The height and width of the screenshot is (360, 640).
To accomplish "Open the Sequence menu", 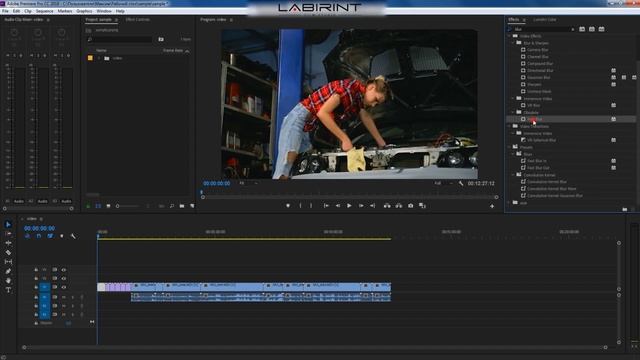I will (44, 11).
